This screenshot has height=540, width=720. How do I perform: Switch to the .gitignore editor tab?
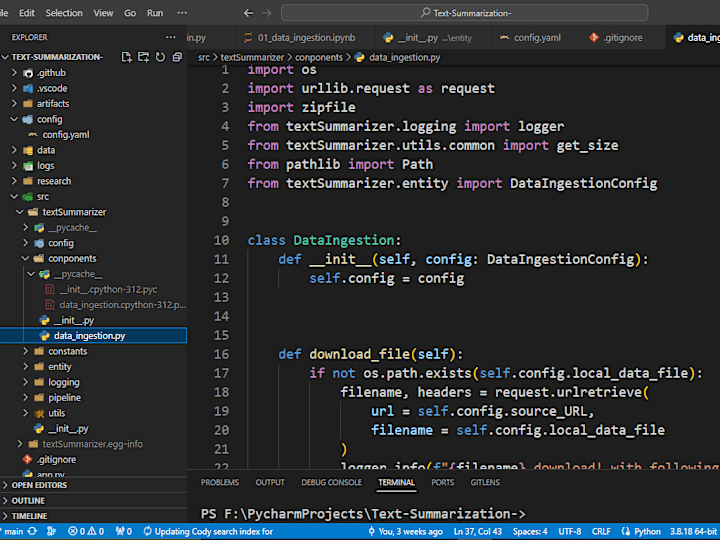coord(622,38)
